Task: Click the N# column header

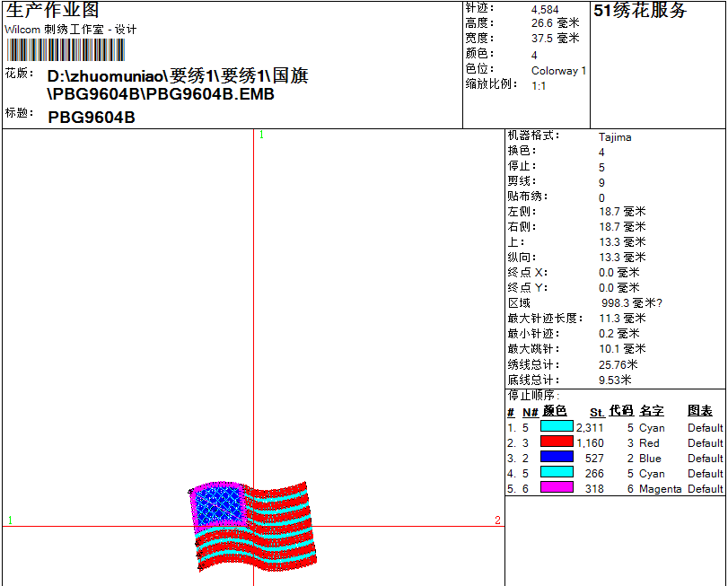Action: click(531, 413)
